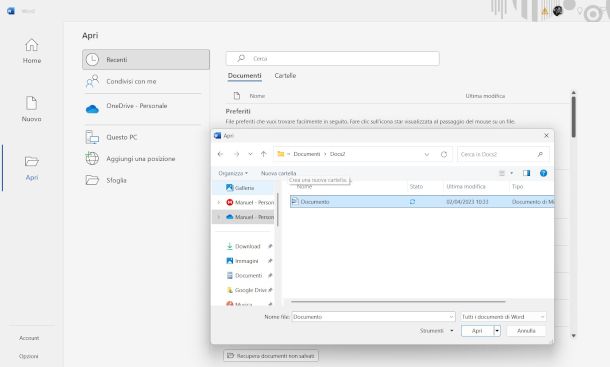Open Nome file dropdown arrow
Image resolution: width=610 pixels, height=367 pixels.
click(451, 317)
